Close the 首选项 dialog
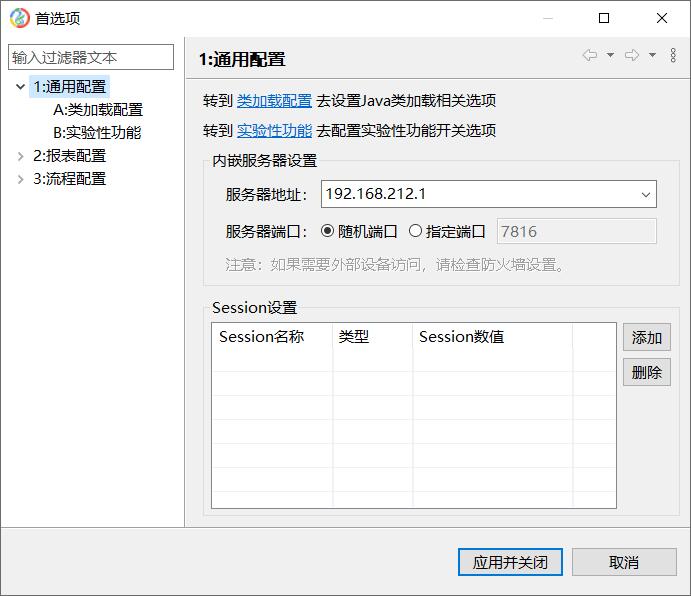691x596 pixels. (661, 18)
